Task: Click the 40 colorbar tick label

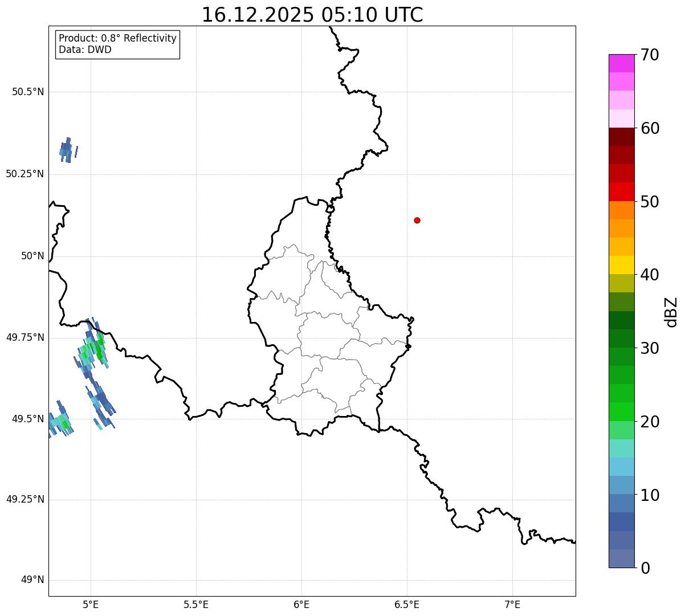Action: click(650, 275)
